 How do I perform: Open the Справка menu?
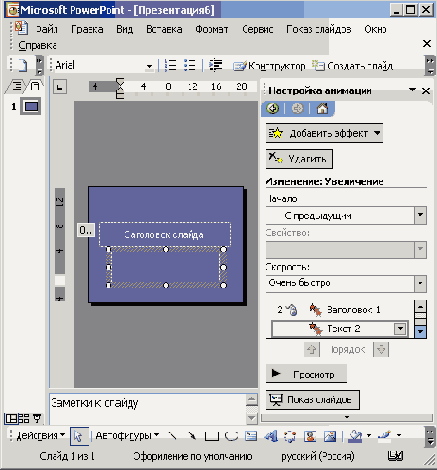pos(37,45)
